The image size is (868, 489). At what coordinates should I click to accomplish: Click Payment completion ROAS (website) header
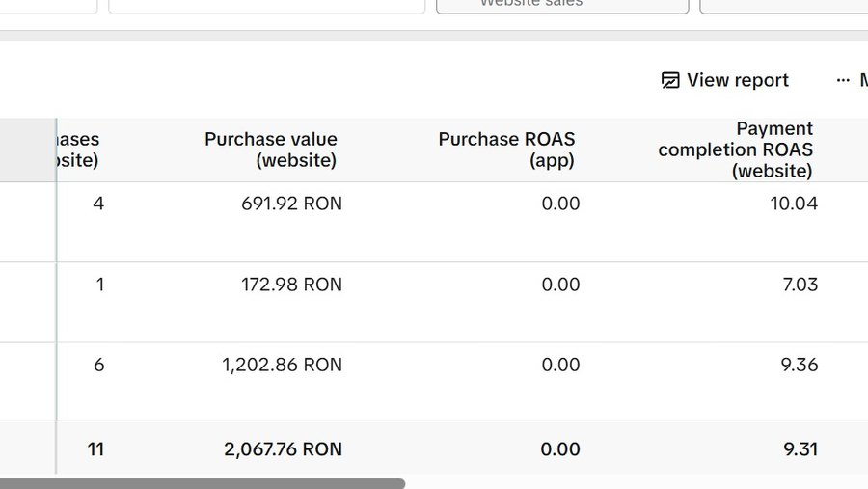tap(735, 149)
